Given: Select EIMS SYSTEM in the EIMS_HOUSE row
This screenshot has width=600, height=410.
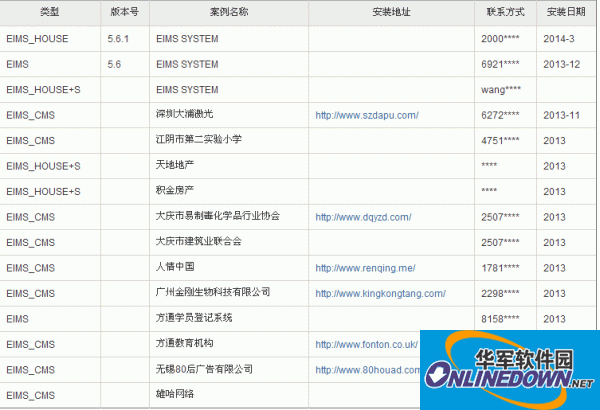Looking at the screenshot, I should (187, 39).
